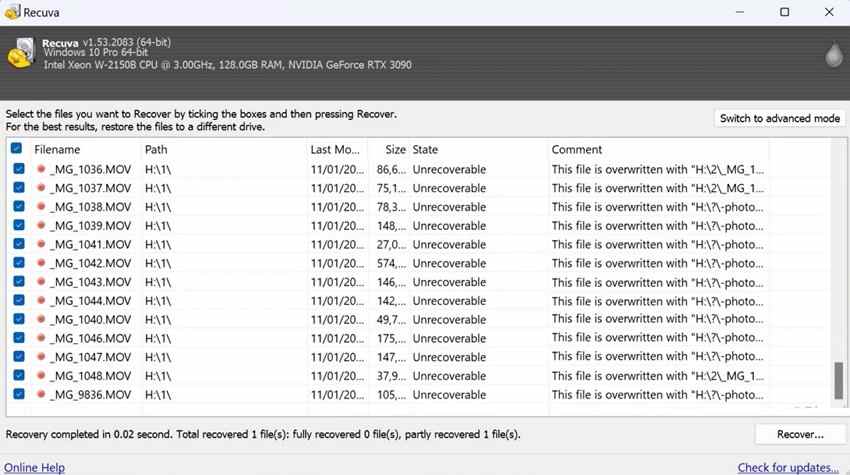Uncheck the _MG_1044.MOV file checkbox

click(18, 300)
